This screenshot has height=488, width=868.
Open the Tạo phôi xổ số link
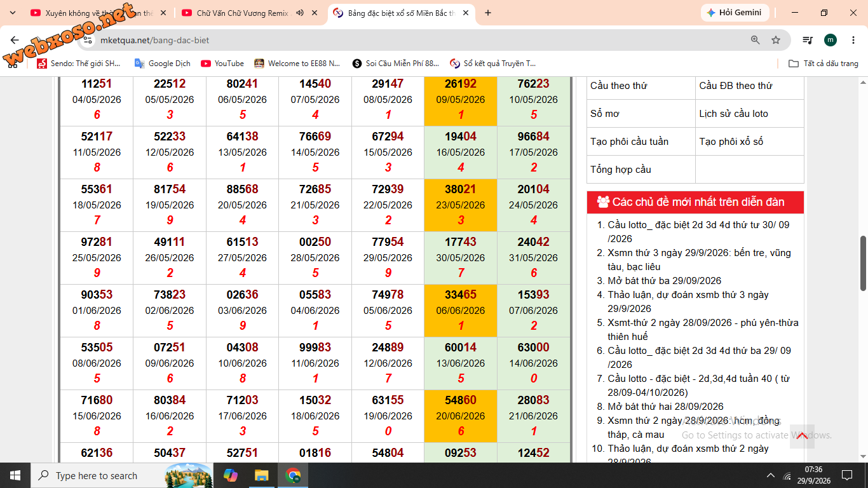click(x=731, y=142)
